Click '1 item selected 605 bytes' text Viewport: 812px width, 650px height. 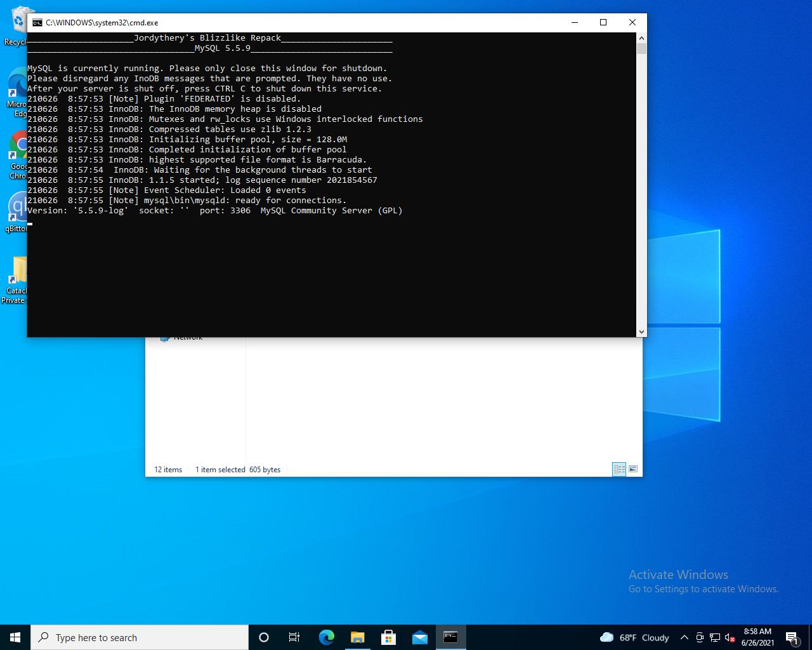(238, 470)
